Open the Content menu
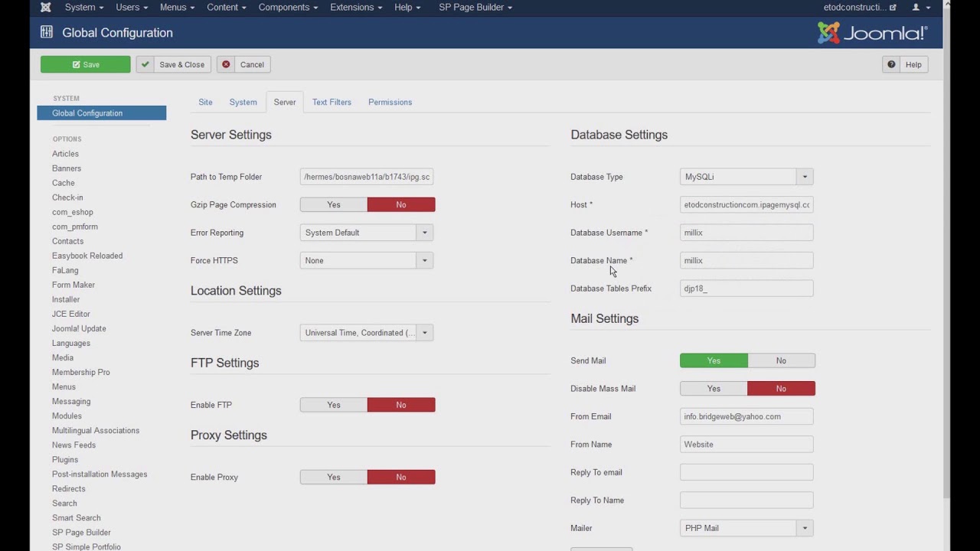This screenshot has width=980, height=551. (227, 7)
